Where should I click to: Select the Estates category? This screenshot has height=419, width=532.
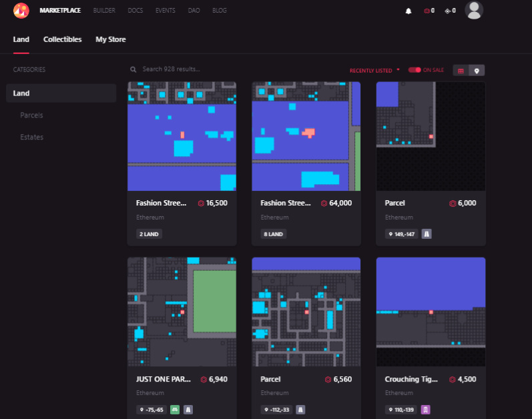32,137
